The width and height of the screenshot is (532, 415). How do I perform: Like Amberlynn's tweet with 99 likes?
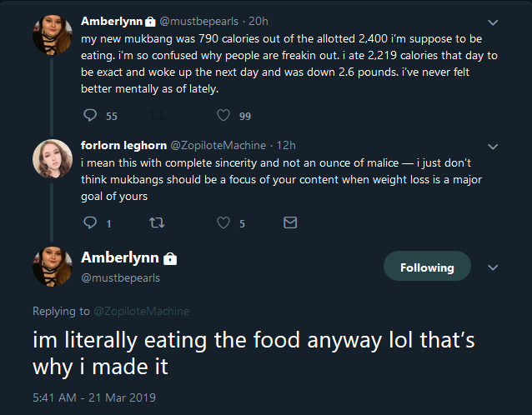[223, 115]
